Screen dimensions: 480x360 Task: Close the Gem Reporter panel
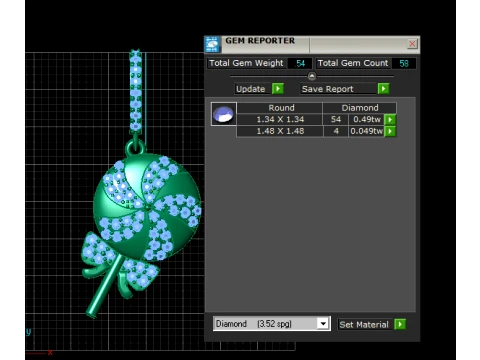(412, 44)
